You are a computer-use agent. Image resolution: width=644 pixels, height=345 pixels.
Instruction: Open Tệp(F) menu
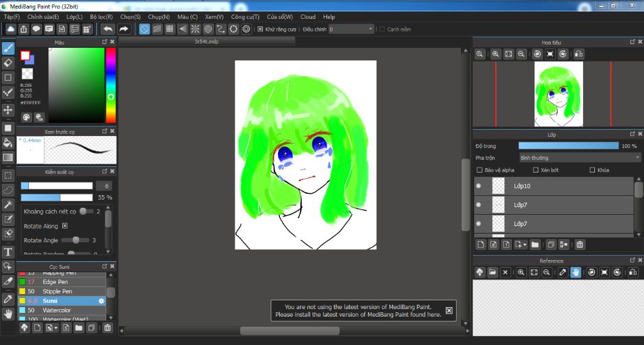click(x=12, y=17)
